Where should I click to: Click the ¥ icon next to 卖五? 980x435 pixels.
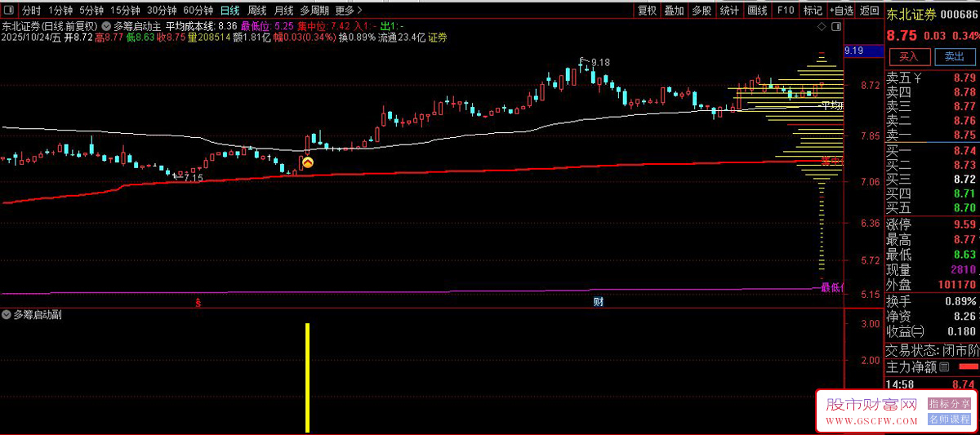point(917,78)
